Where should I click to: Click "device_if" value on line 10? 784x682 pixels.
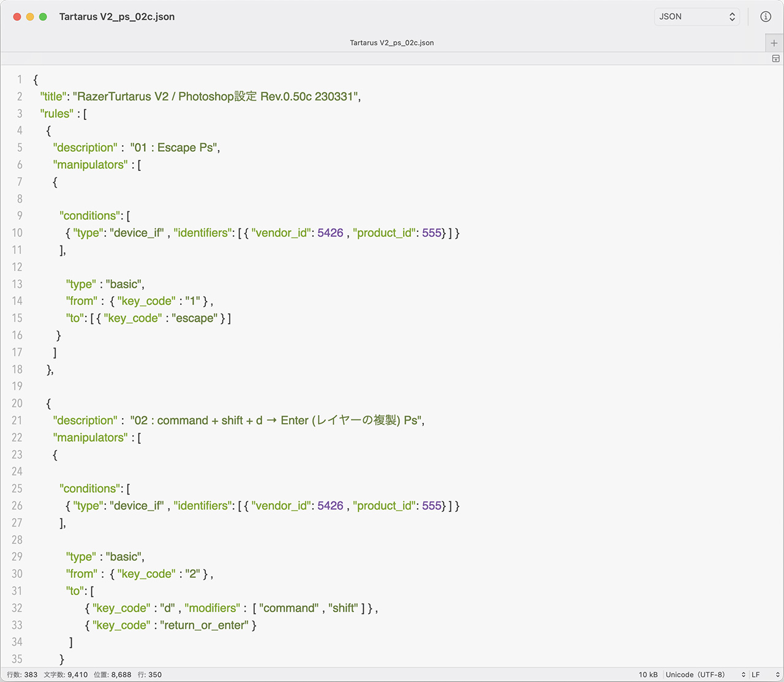click(137, 233)
